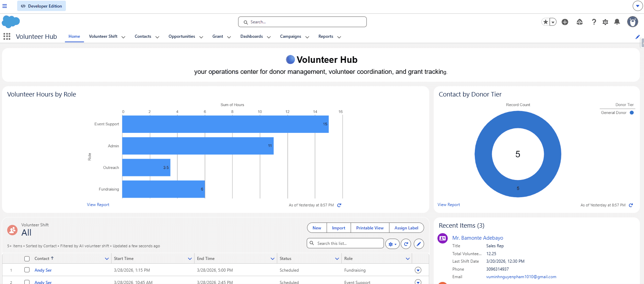Click the General Donor legend color dot
Viewport: 644px width, 284px height.
click(632, 113)
